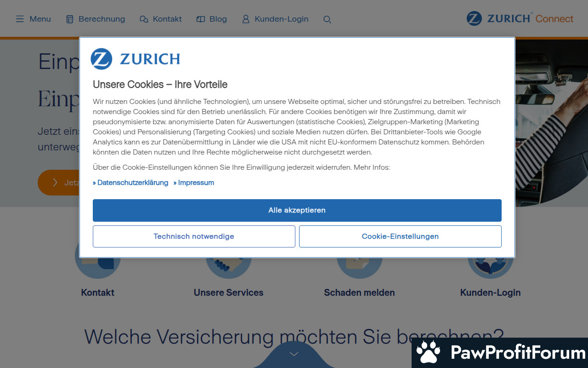The height and width of the screenshot is (368, 588).
Task: Click the Kontakt tile label
Action: tap(97, 293)
